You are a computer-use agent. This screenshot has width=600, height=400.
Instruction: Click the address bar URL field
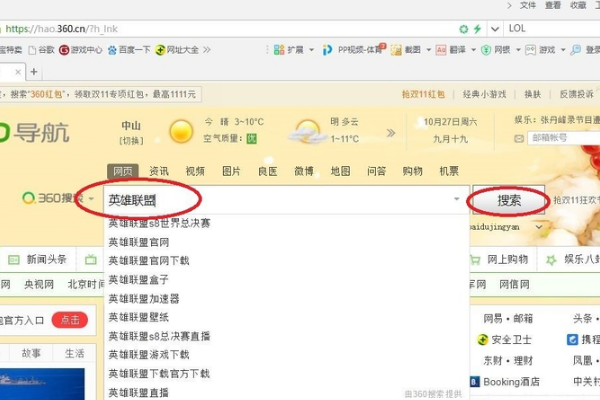228,29
